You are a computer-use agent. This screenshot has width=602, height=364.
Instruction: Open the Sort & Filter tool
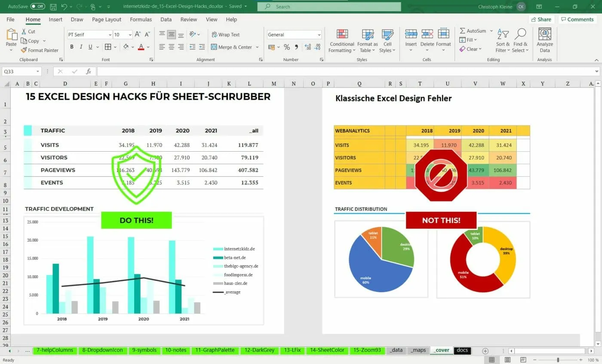point(502,40)
